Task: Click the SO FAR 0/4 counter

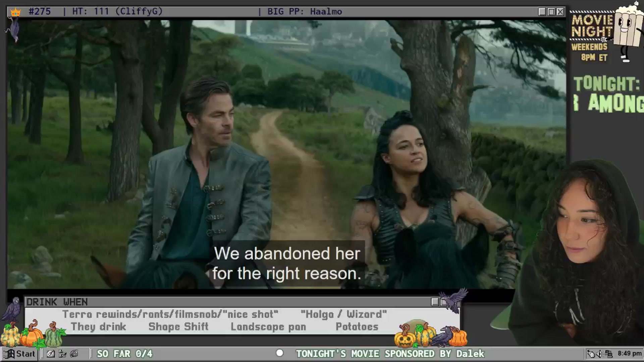Action: pyautogui.click(x=124, y=354)
